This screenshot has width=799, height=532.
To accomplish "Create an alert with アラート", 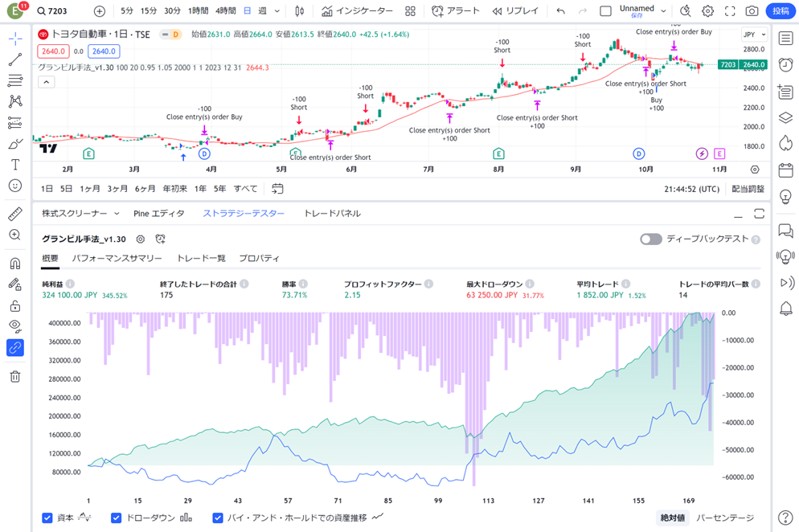I will 455,11.
